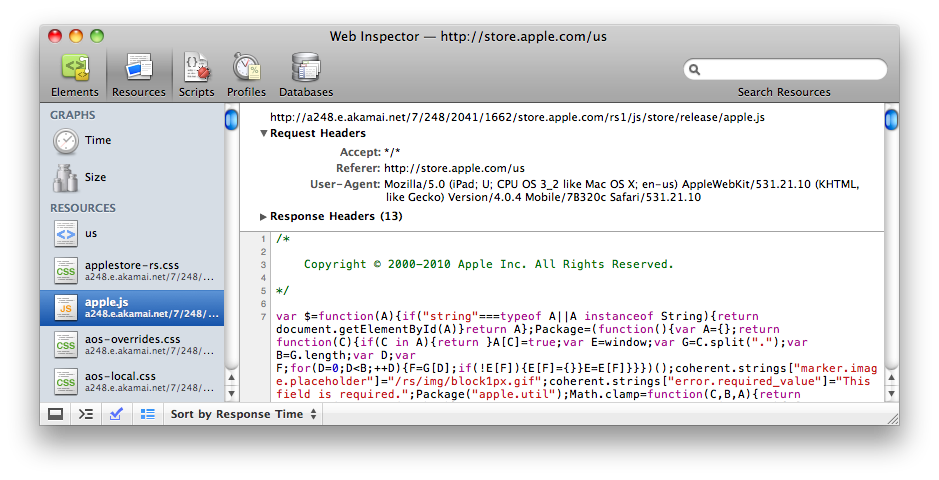Image resolution: width=939 pixels, height=480 pixels.
Task: Click inside the Search Resources field
Action: coord(785,69)
